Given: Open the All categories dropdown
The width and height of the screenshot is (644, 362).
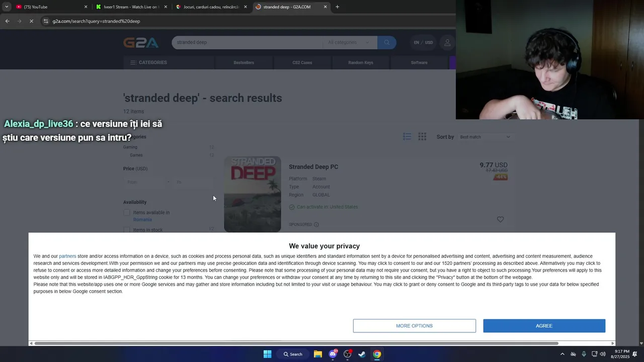Looking at the screenshot, I should tap(349, 42).
